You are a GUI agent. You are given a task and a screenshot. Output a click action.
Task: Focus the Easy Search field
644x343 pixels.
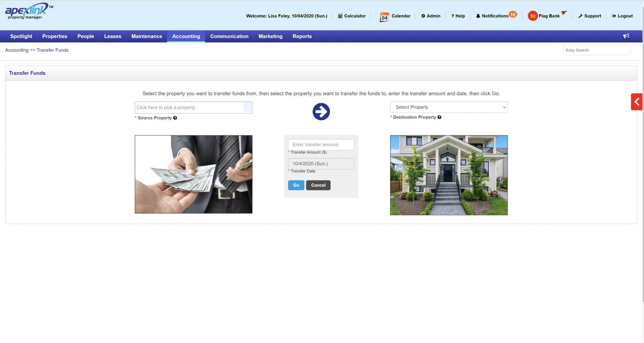(597, 50)
